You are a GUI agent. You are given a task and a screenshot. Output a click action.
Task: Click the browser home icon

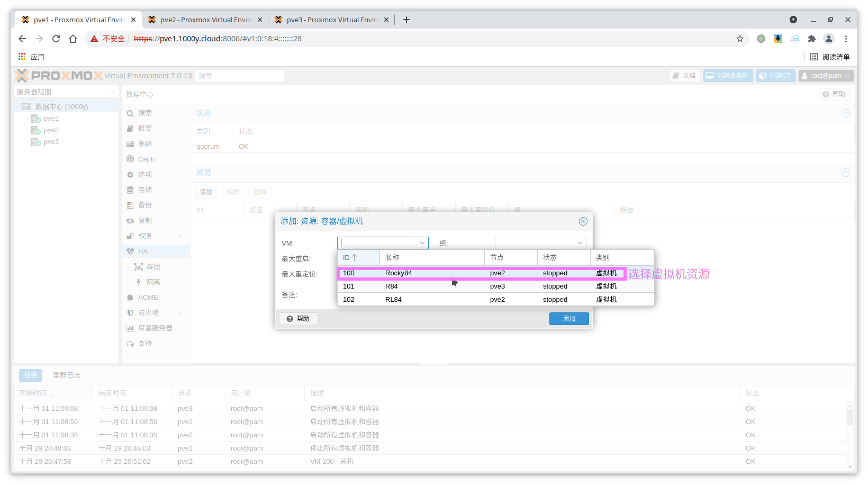pos(73,39)
